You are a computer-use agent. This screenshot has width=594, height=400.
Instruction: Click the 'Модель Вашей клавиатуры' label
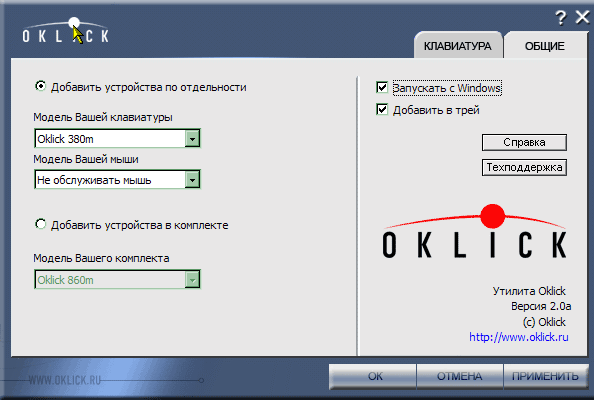(103, 117)
